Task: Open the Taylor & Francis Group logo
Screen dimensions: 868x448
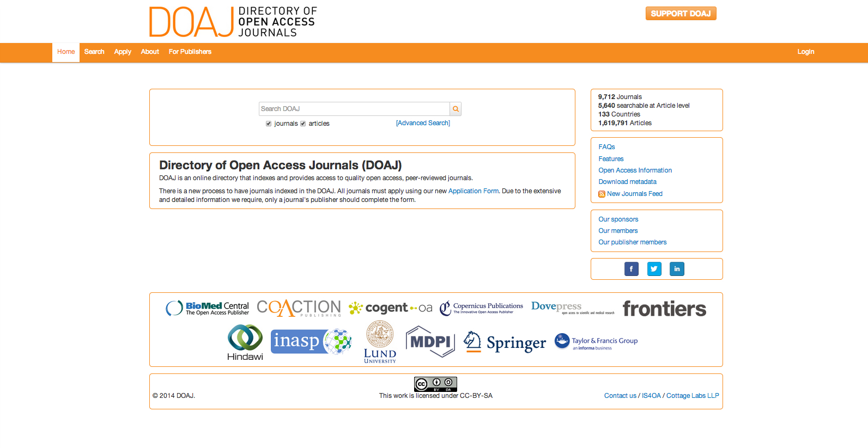Action: pyautogui.click(x=596, y=342)
